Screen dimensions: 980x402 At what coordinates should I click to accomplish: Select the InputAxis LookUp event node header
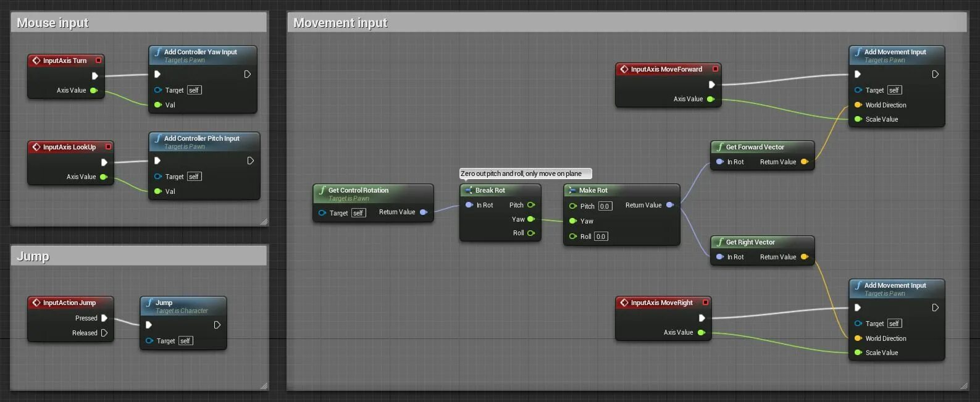tap(71, 147)
